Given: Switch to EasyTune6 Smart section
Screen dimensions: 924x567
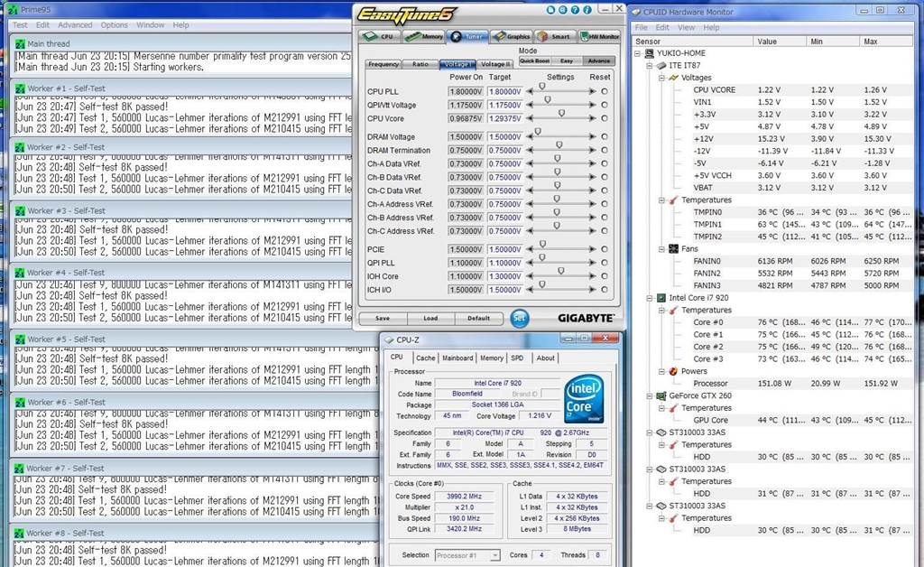Looking at the screenshot, I should [x=555, y=37].
